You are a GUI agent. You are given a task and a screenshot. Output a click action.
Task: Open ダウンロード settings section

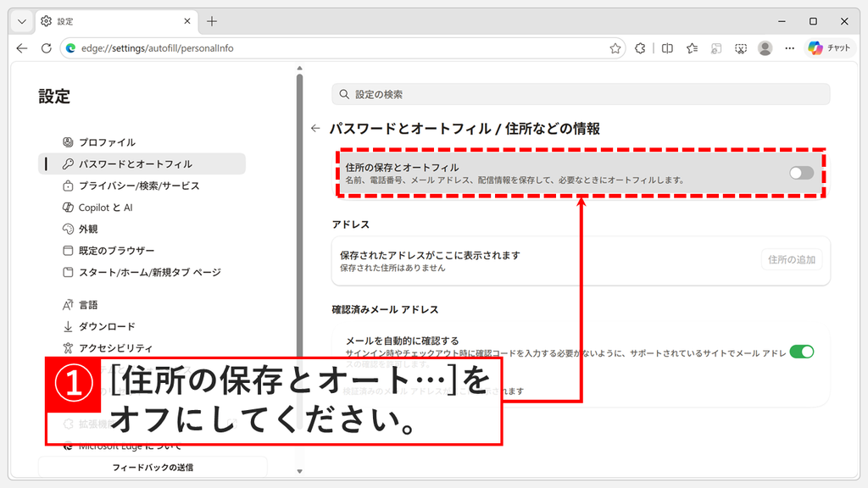pos(142,326)
